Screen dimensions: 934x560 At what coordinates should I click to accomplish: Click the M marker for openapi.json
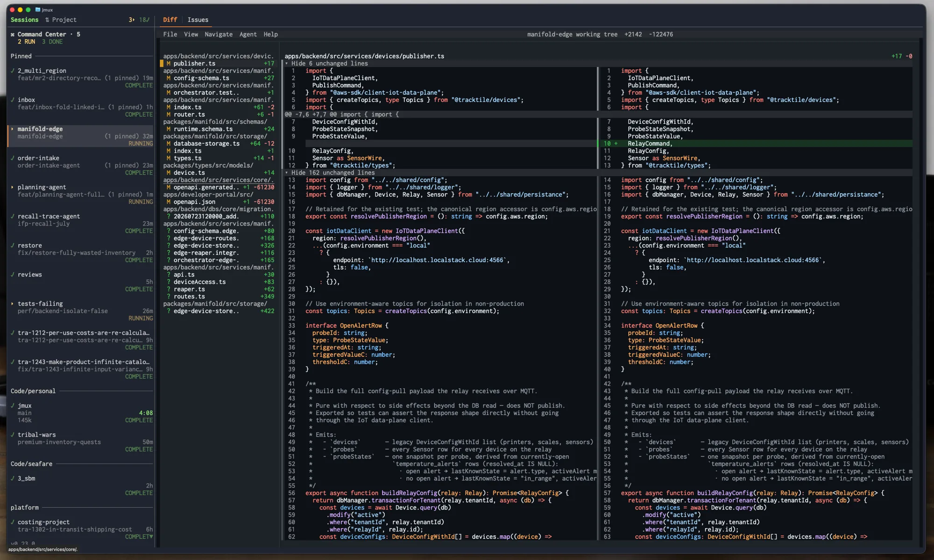[169, 202]
